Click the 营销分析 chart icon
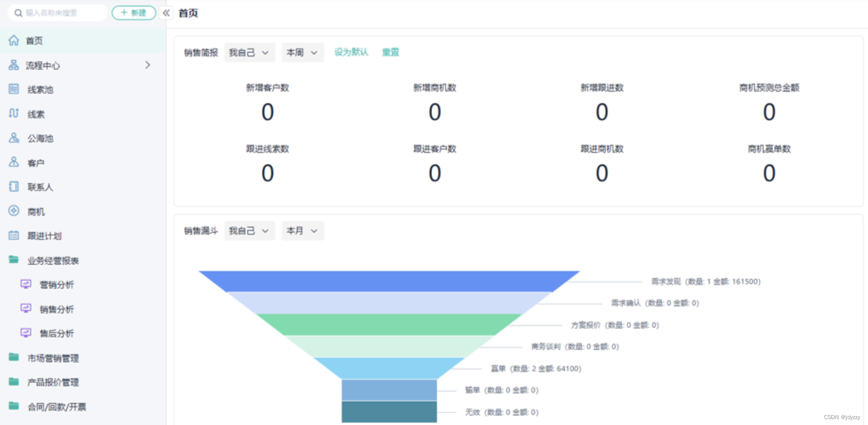868x425 pixels. coord(26,284)
